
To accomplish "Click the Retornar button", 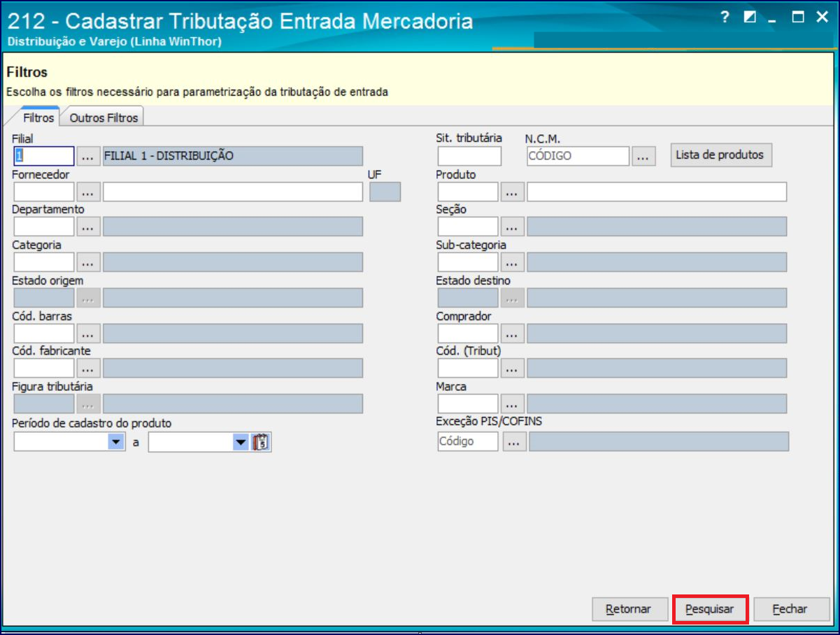I will pyautogui.click(x=628, y=609).
